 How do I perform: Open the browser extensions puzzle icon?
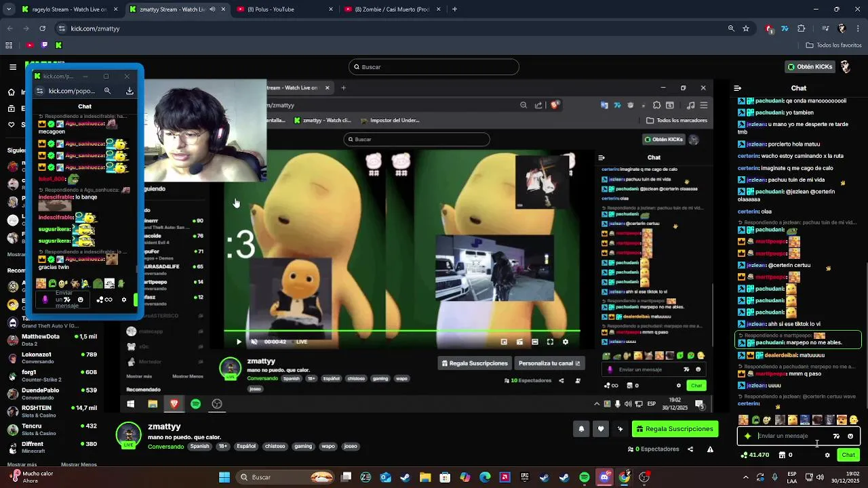(x=802, y=28)
